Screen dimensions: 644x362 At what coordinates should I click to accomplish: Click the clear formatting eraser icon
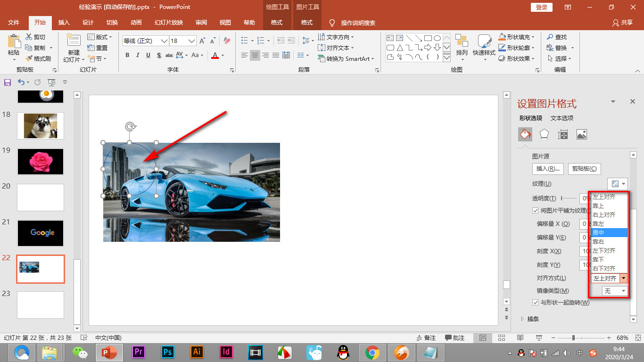coord(227,41)
